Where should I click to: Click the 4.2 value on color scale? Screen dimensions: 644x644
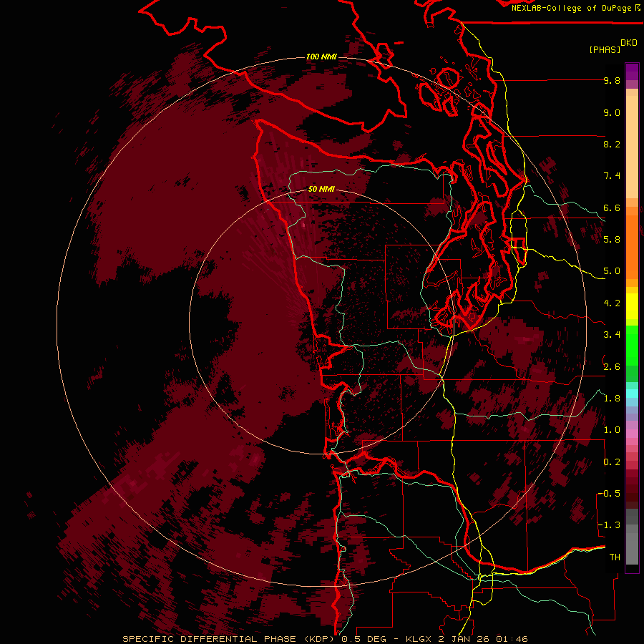(x=612, y=303)
